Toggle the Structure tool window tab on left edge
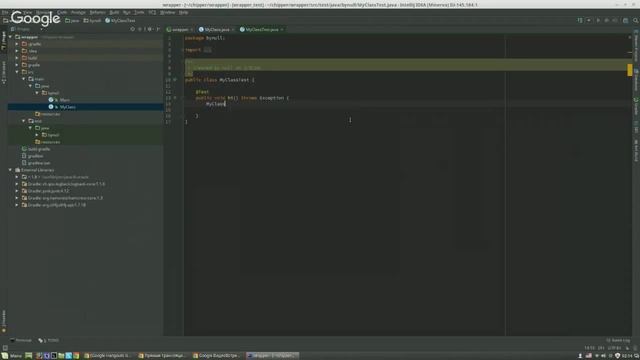This screenshot has width=640, height=360. click(x=4, y=73)
